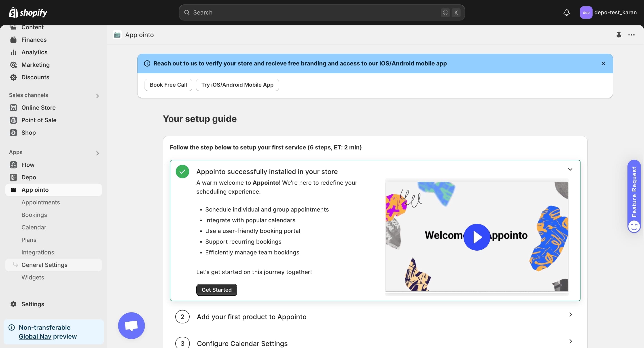This screenshot has width=644, height=348.
Task: Open the three-dot more actions menu
Action: pos(631,35)
